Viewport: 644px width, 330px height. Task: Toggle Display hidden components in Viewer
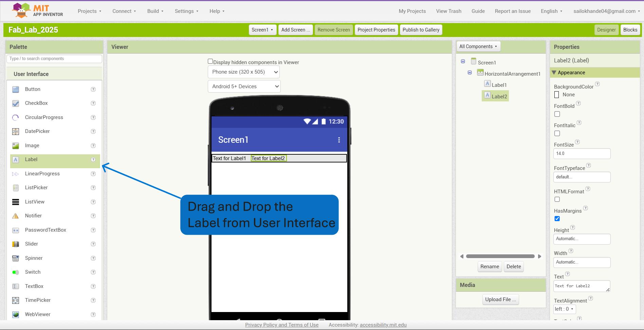210,61
